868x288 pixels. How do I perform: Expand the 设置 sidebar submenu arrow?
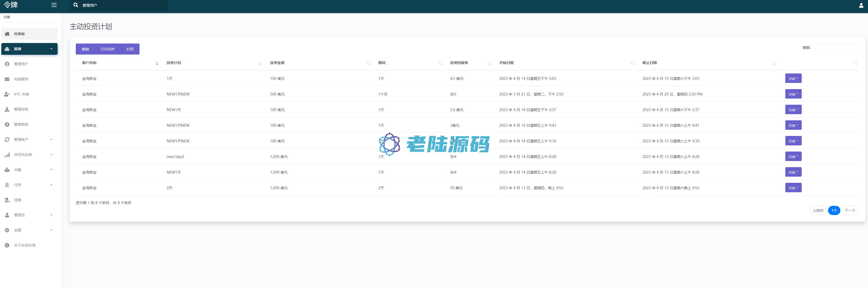point(51,230)
